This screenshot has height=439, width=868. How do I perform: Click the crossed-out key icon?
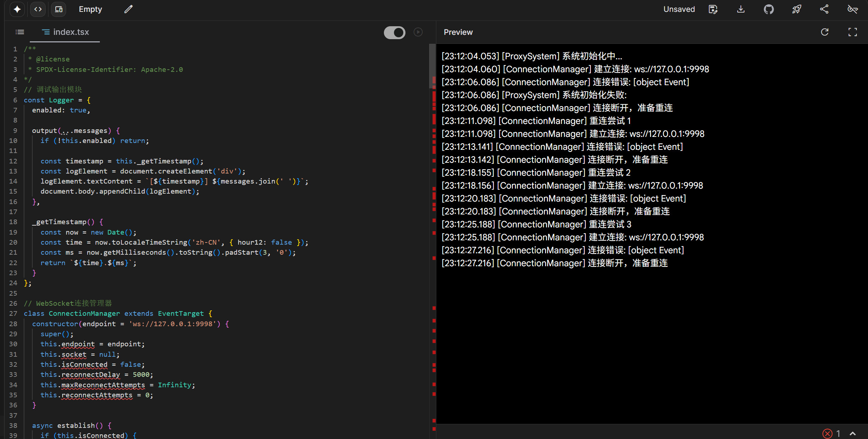tap(853, 9)
